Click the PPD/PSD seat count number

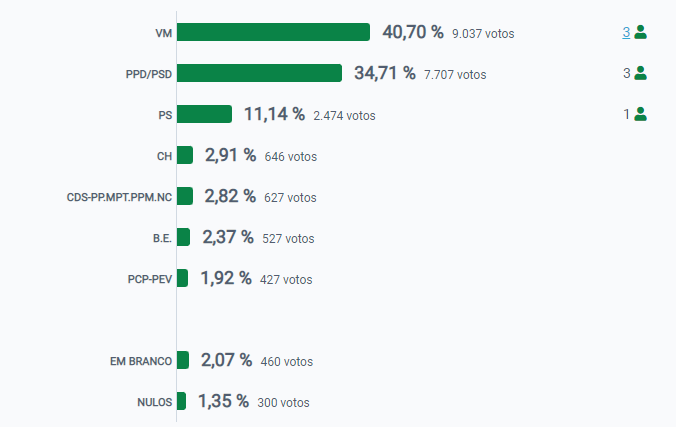coord(626,73)
